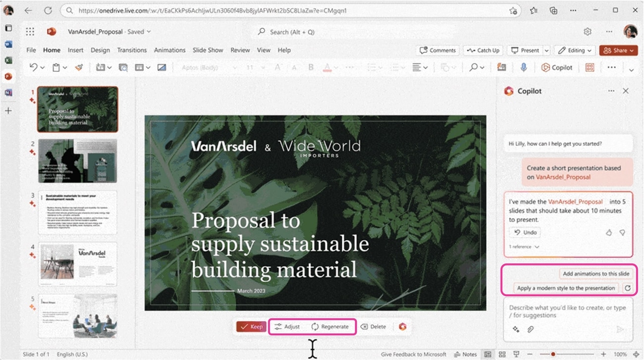Increase font size with large A
Viewport: 644px width, 360px height.
tap(278, 67)
